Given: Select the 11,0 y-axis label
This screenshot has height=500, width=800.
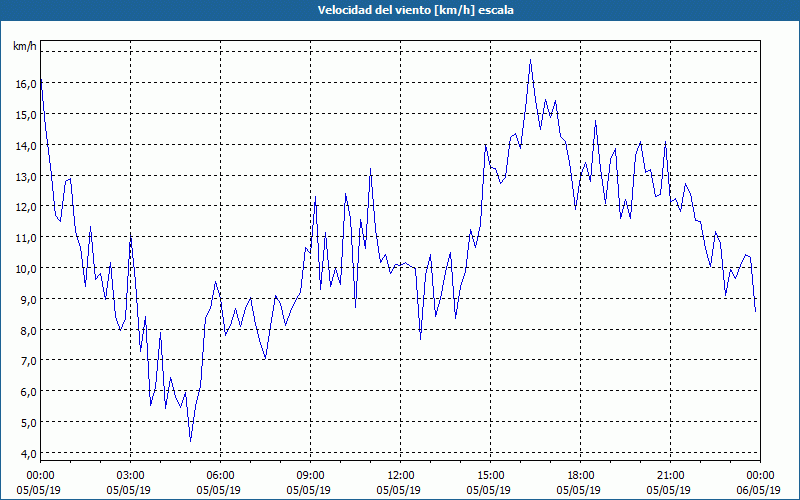Looking at the screenshot, I should coord(26,238).
